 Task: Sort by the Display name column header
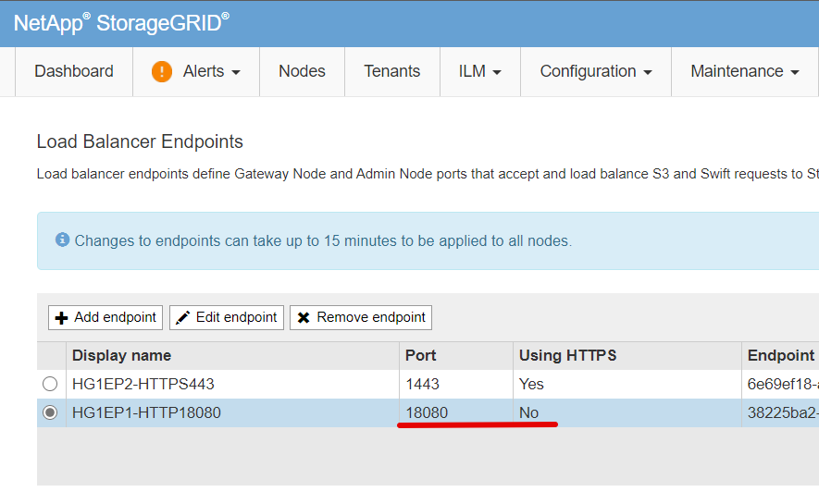(122, 355)
